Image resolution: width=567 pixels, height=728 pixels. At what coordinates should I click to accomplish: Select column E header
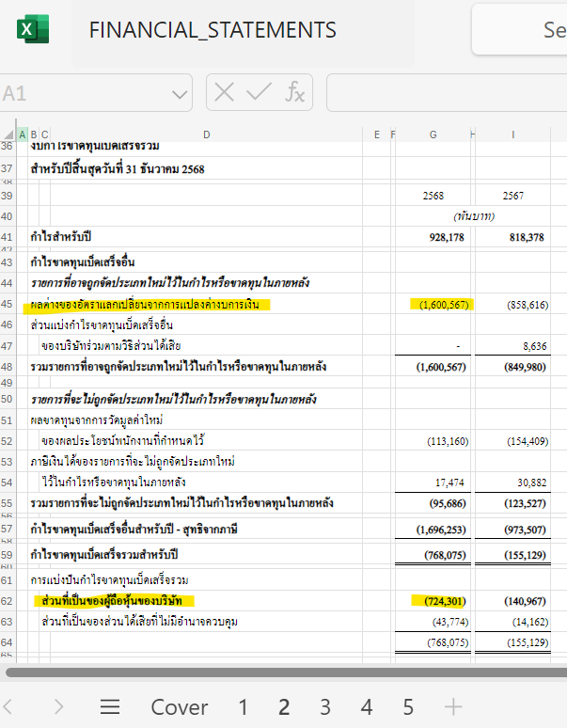click(x=377, y=135)
